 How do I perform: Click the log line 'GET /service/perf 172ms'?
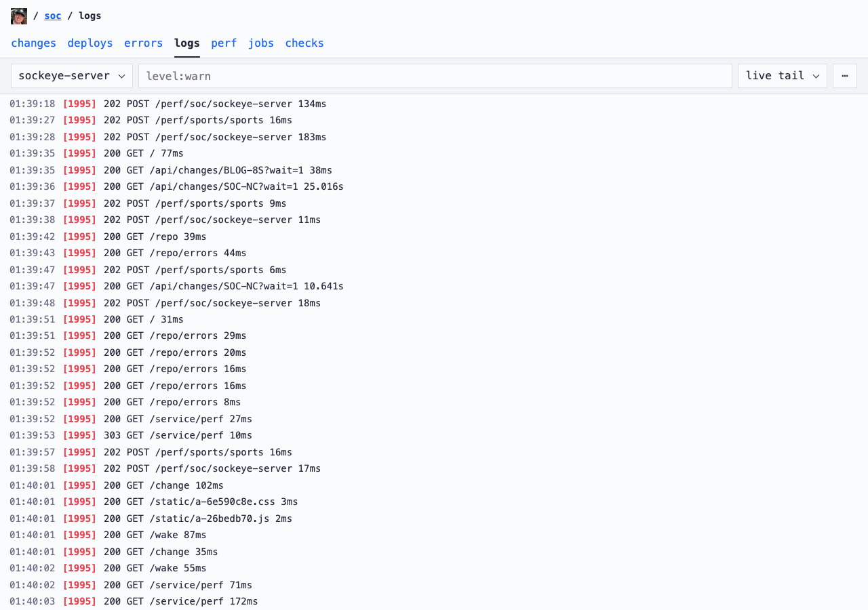[x=434, y=601]
